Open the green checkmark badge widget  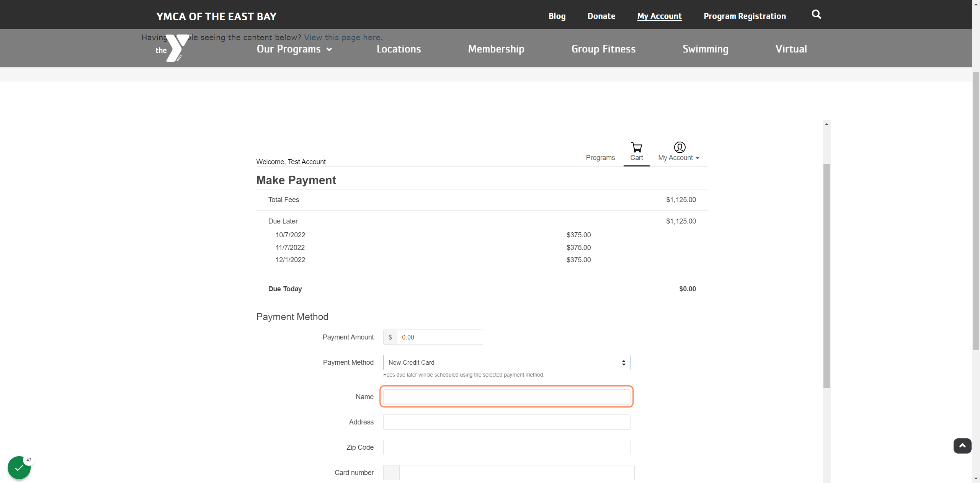coord(19,467)
